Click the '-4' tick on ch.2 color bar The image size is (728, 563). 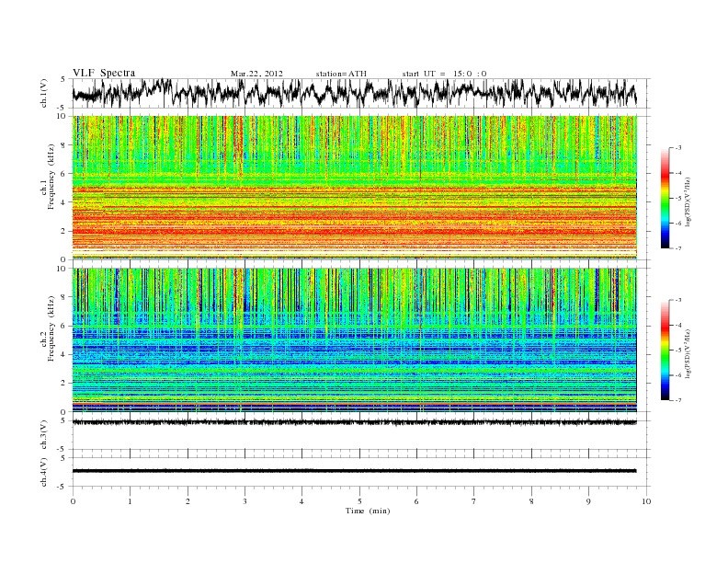pyautogui.click(x=677, y=325)
